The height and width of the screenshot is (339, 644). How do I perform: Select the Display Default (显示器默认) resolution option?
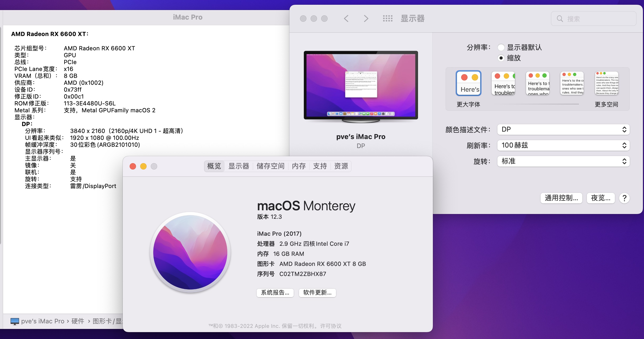coord(501,48)
